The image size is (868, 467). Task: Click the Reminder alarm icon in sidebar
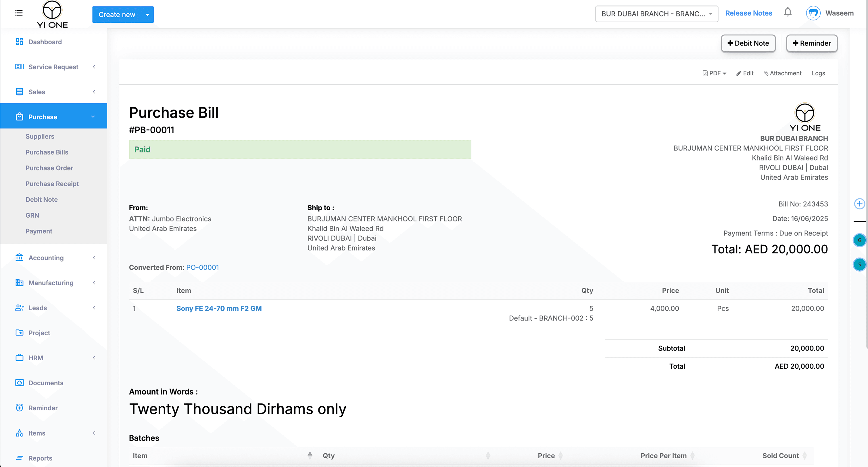pos(19,408)
